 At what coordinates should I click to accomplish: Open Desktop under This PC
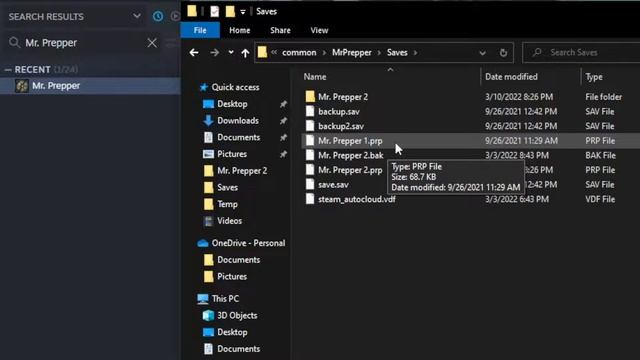tap(232, 332)
